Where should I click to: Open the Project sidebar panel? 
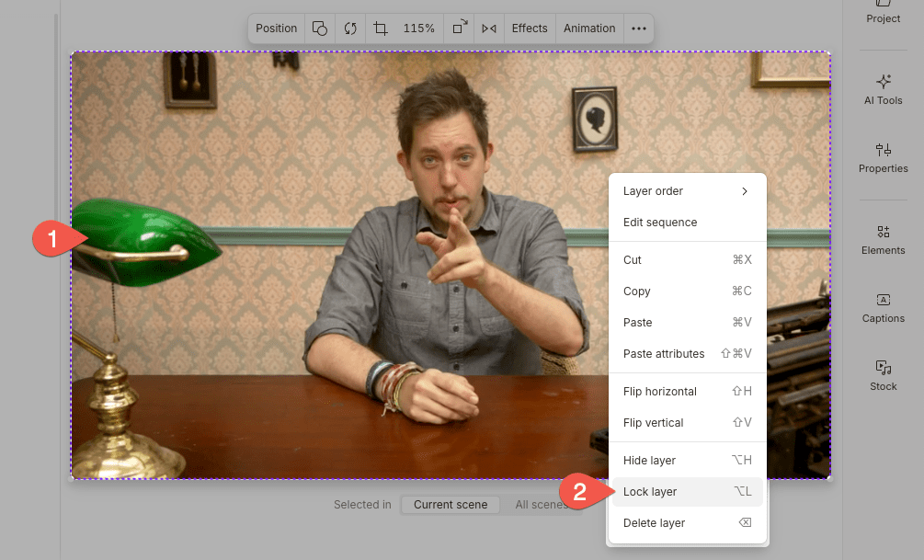[x=883, y=12]
